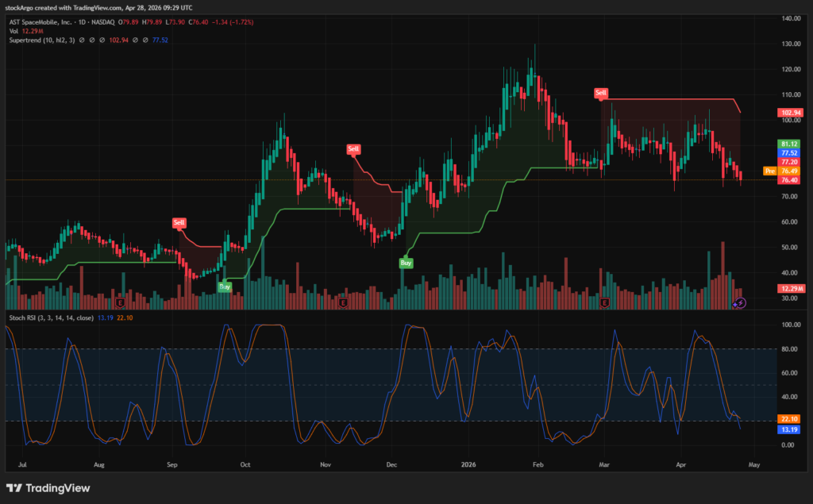Click the blue 13.19 Stoch RSI axis tag
Image resolution: width=813 pixels, height=504 pixels.
tap(789, 430)
